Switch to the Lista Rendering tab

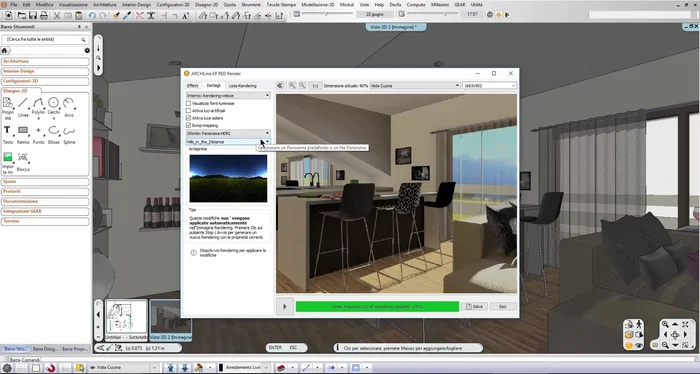tap(242, 86)
